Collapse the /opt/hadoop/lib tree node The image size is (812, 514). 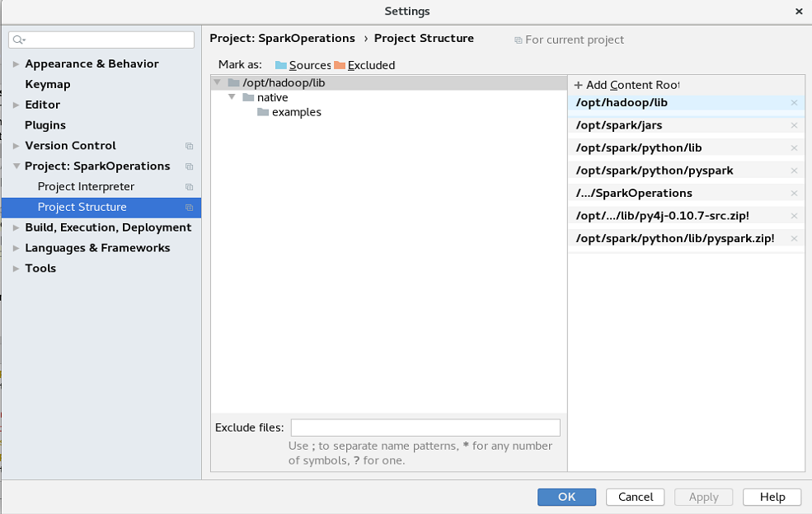click(x=217, y=82)
